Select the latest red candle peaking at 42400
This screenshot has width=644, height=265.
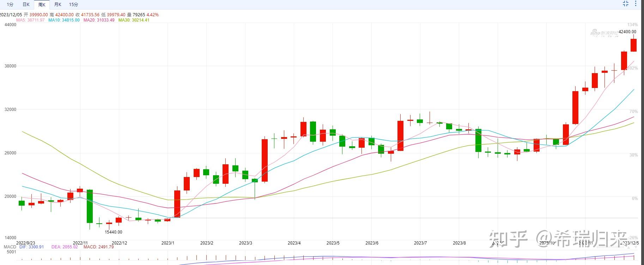pyautogui.click(x=633, y=45)
